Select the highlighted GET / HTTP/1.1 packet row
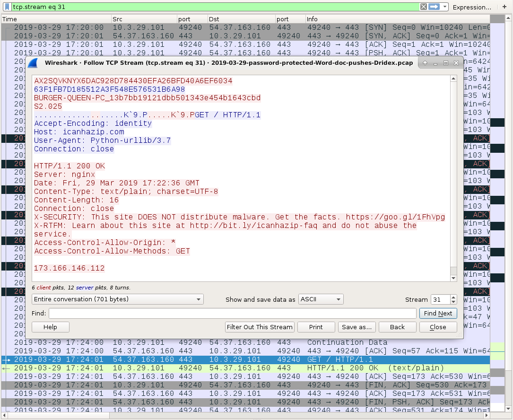Screen dimensions: 513x420 pos(245,359)
